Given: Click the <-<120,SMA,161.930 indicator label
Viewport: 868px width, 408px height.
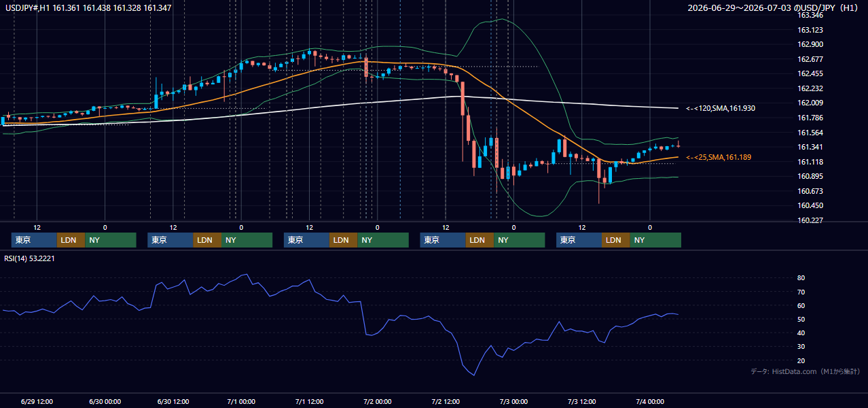Looking at the screenshot, I should 721,108.
